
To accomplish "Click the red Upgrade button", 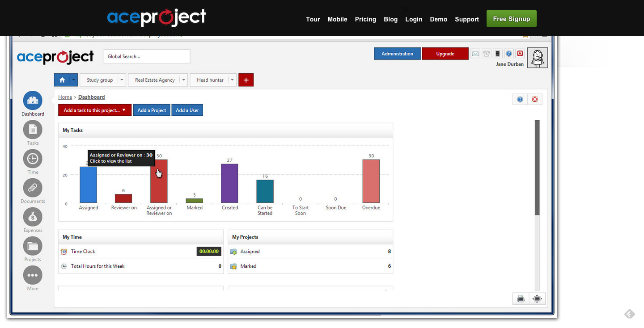I will pyautogui.click(x=445, y=54).
